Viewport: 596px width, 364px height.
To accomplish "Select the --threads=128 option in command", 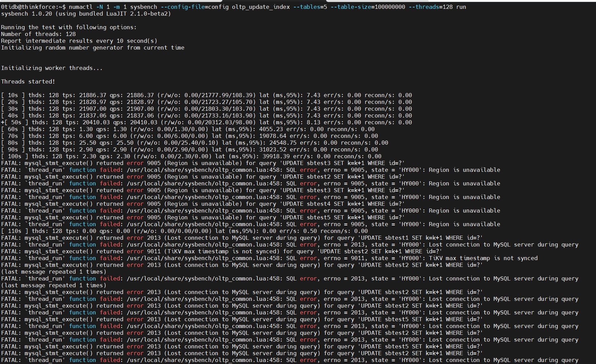I will [431, 7].
